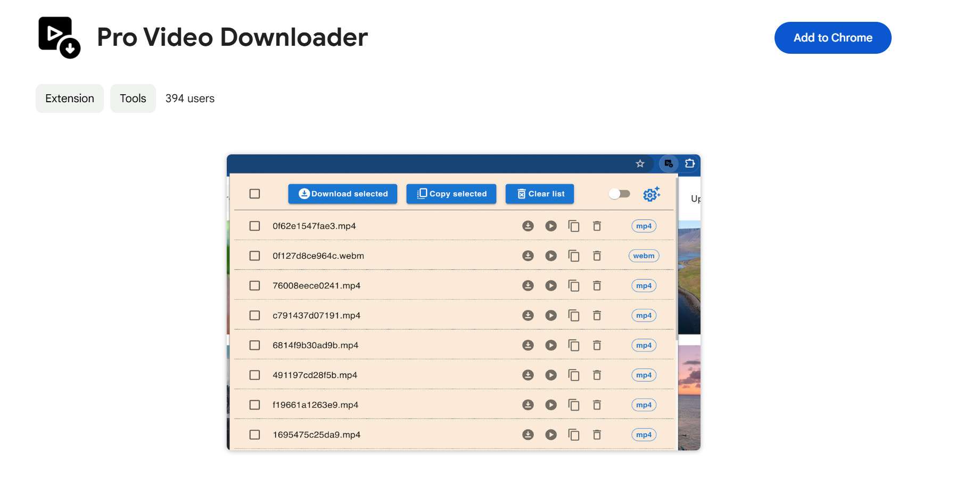The height and width of the screenshot is (485, 980).
Task: Copy the link for 76008eece0241.mp4
Action: coord(574,285)
